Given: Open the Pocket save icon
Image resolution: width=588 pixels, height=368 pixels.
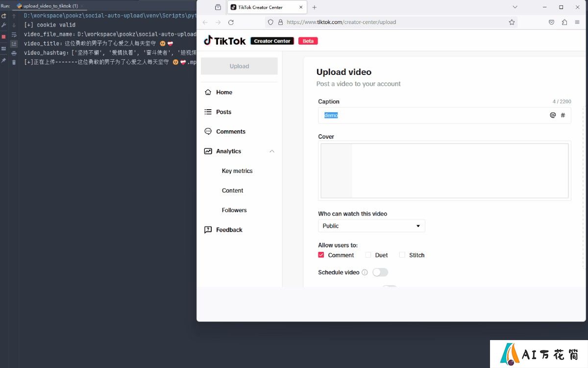Looking at the screenshot, I should coord(551,22).
